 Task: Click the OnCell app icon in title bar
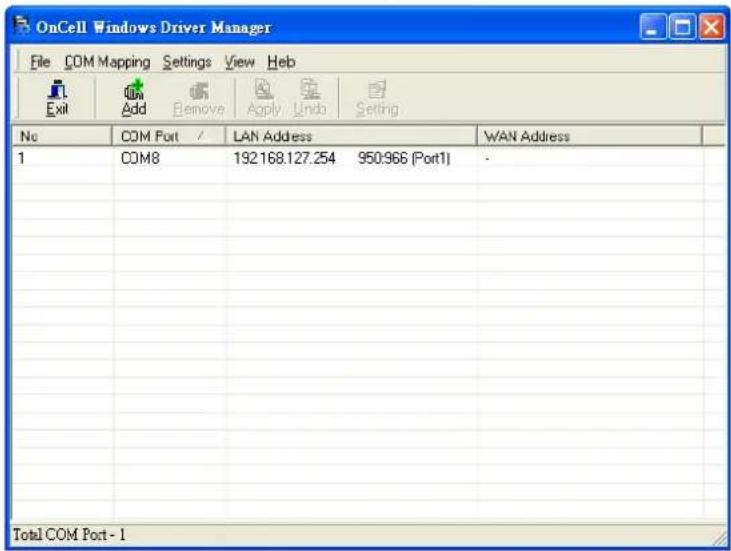(22, 26)
